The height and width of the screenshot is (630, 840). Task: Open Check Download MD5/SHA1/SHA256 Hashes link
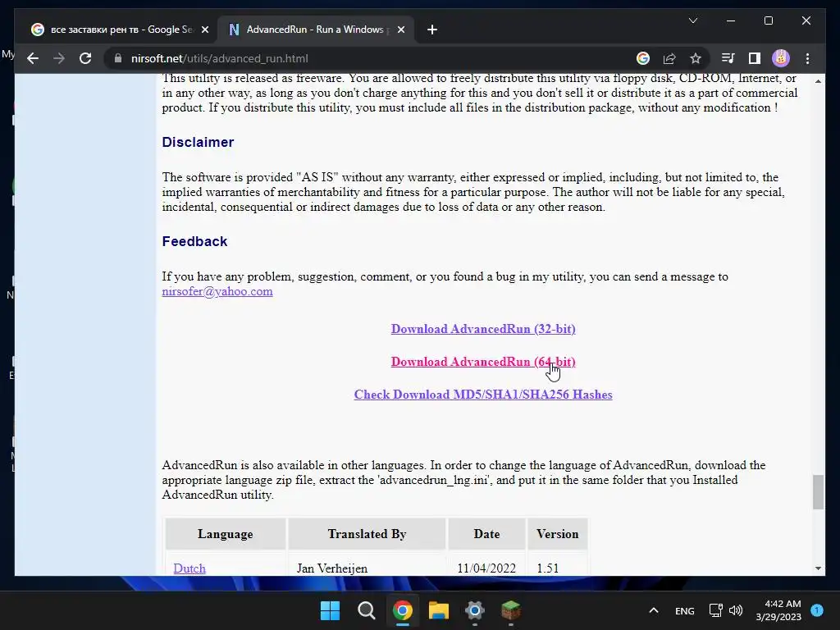click(483, 395)
